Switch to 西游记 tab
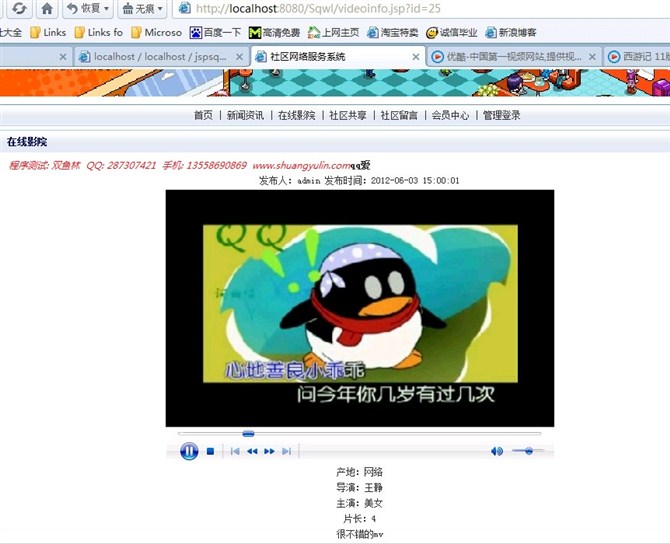670x544 pixels. [x=637, y=56]
